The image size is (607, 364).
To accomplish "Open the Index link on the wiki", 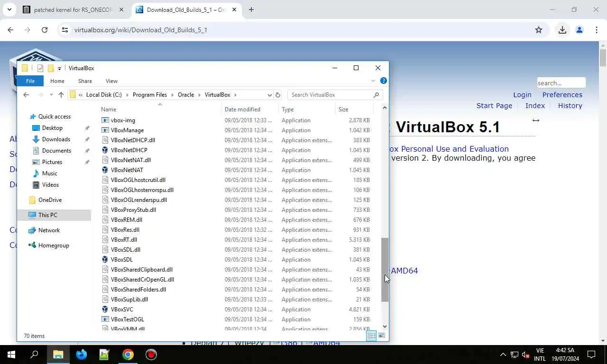I will click(535, 106).
